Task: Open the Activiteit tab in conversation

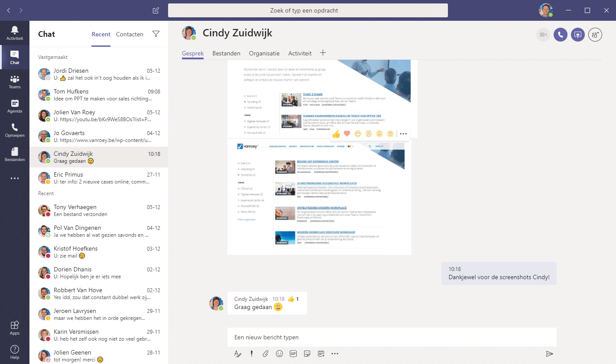Action: [x=300, y=53]
